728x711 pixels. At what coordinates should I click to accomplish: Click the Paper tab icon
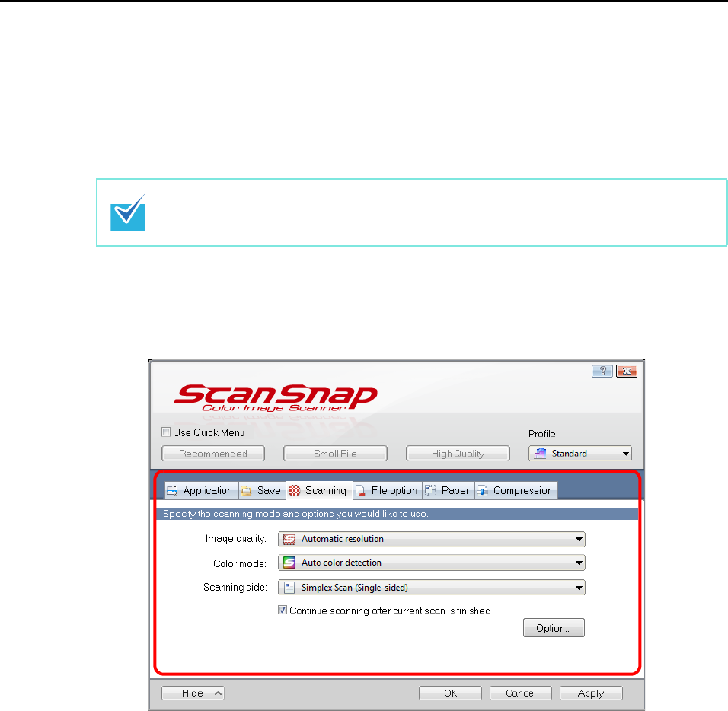tap(430, 490)
